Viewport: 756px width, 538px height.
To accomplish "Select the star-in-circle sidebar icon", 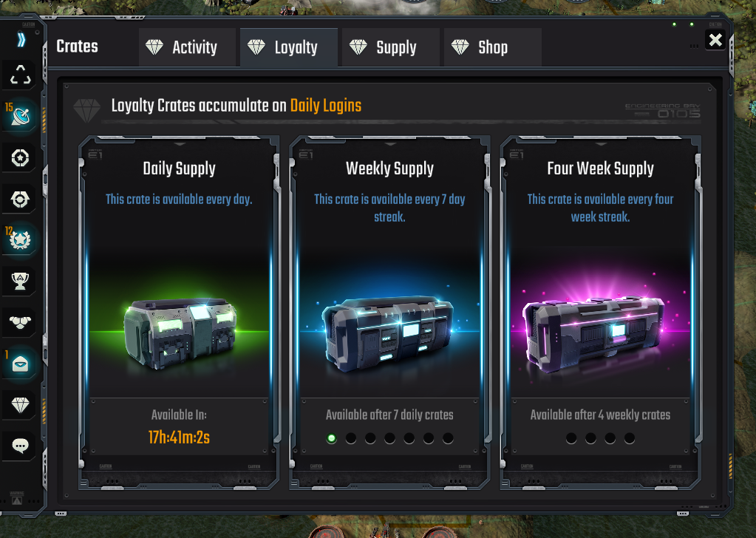I will click(20, 157).
